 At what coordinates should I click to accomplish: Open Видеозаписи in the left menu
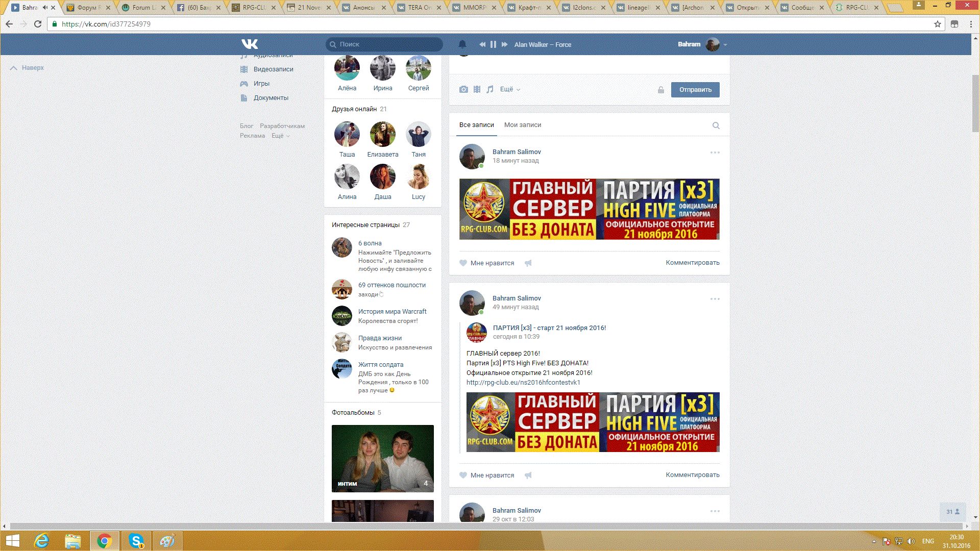point(273,69)
